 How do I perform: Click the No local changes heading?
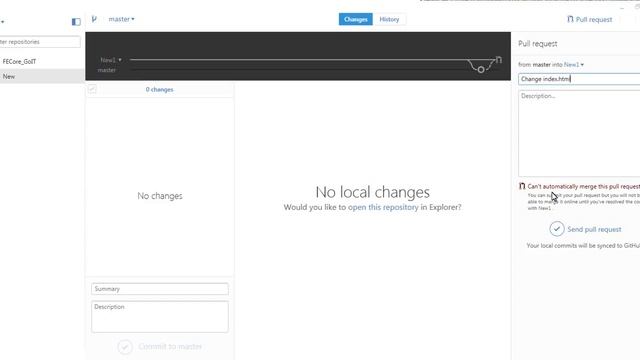(x=373, y=192)
